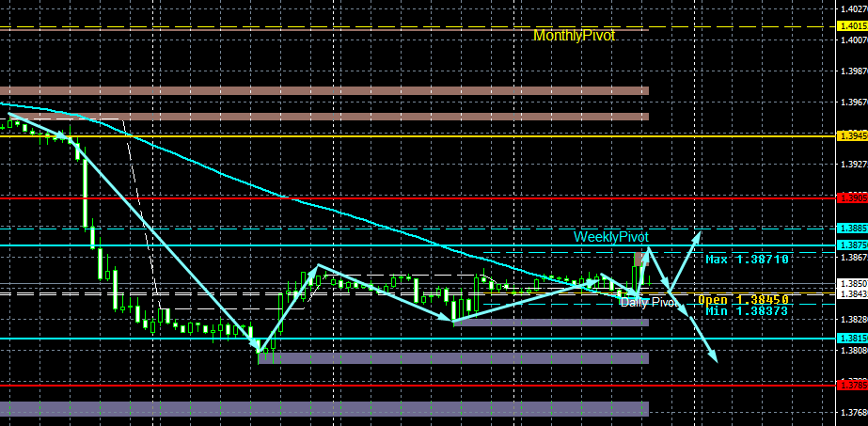The image size is (868, 426).
Task: Click the cyan 1.3885 price tag
Action: (x=853, y=228)
